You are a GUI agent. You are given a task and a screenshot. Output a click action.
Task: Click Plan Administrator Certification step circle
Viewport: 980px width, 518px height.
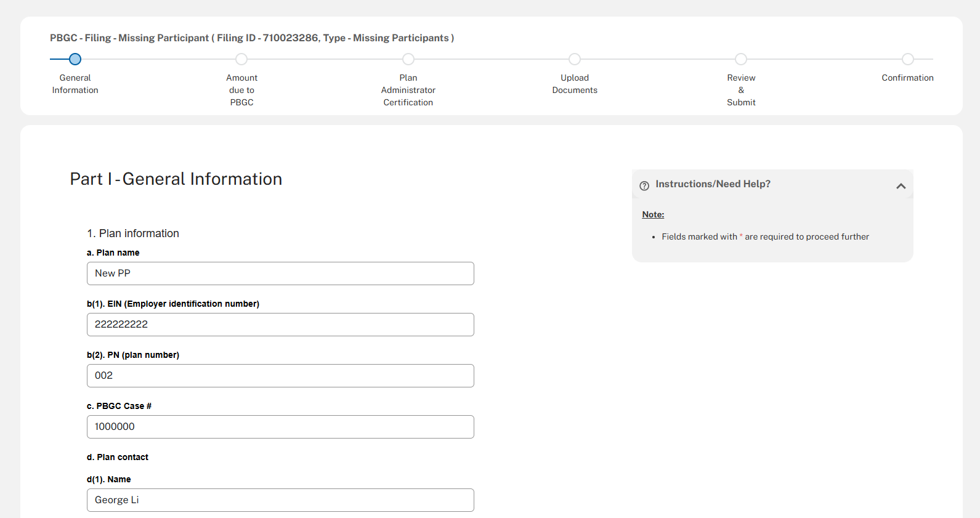pyautogui.click(x=408, y=59)
